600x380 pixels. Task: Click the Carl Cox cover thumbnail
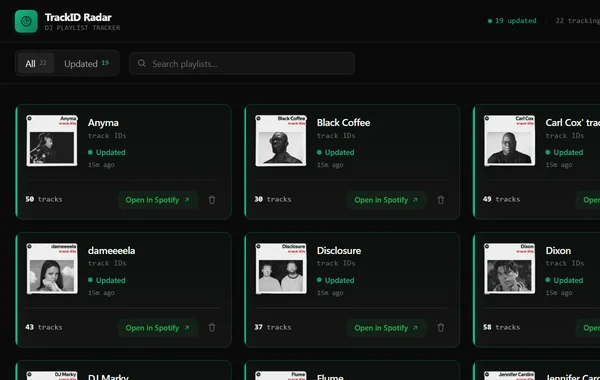point(509,141)
